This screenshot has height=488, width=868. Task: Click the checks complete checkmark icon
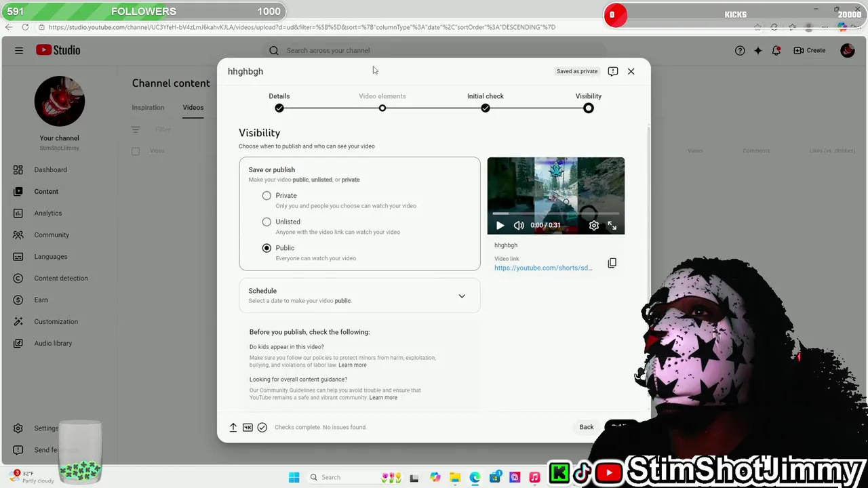tap(262, 427)
